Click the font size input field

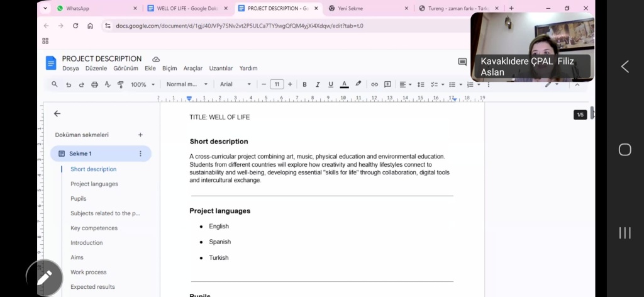277,84
